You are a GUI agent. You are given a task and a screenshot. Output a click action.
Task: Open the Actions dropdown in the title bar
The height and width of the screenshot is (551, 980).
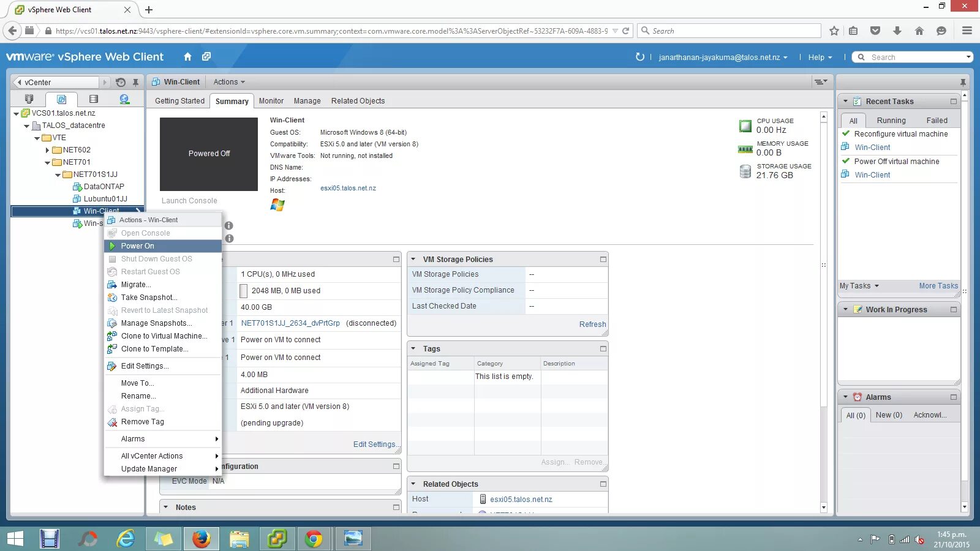tap(229, 82)
